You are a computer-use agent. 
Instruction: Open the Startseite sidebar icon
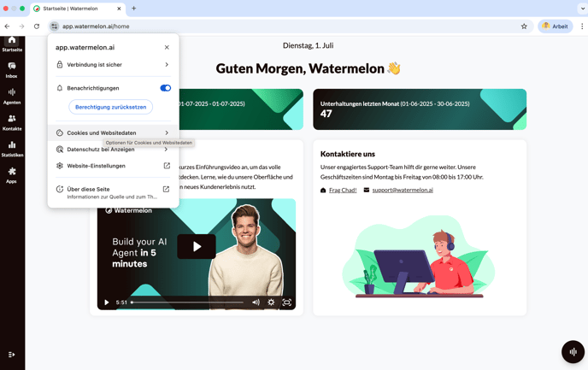pos(12,44)
